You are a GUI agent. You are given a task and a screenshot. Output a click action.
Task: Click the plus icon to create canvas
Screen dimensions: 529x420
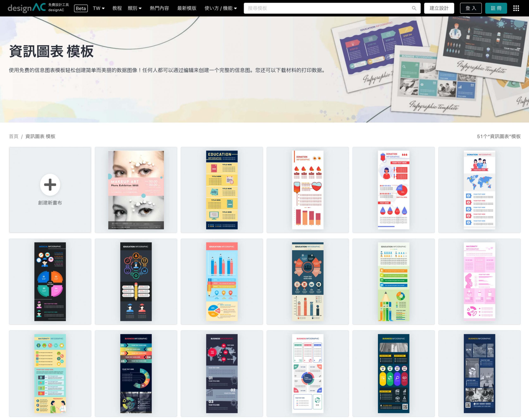(x=50, y=185)
